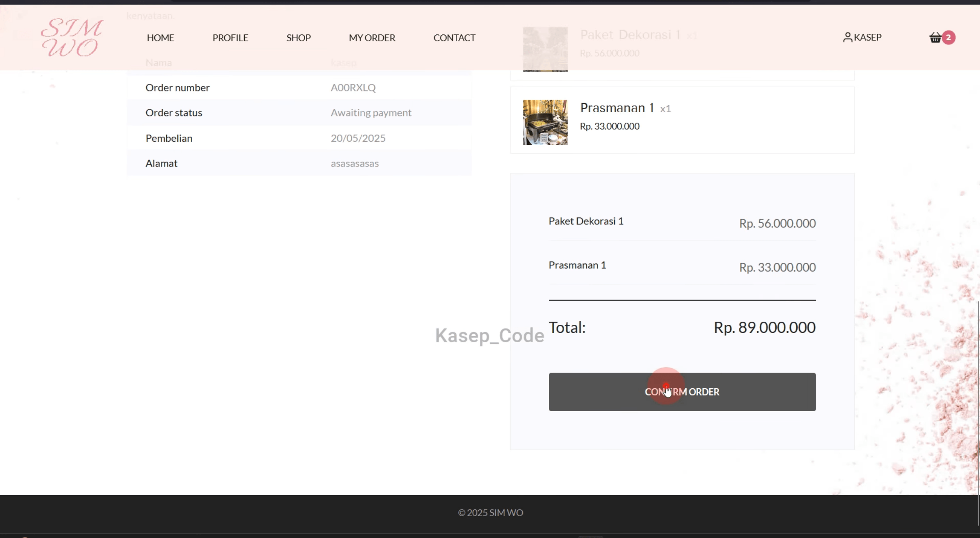980x538 pixels.
Task: Click the cart badge showing 2
Action: [949, 38]
